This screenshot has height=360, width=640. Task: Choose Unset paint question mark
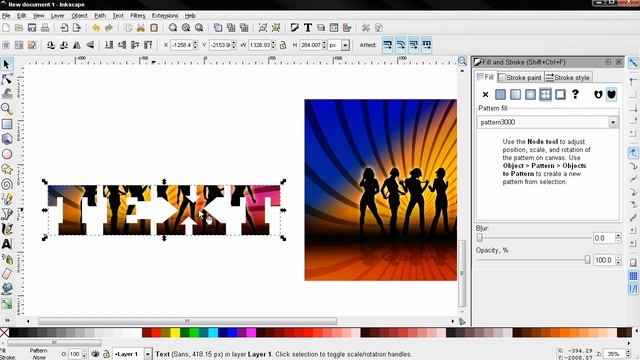(575, 95)
